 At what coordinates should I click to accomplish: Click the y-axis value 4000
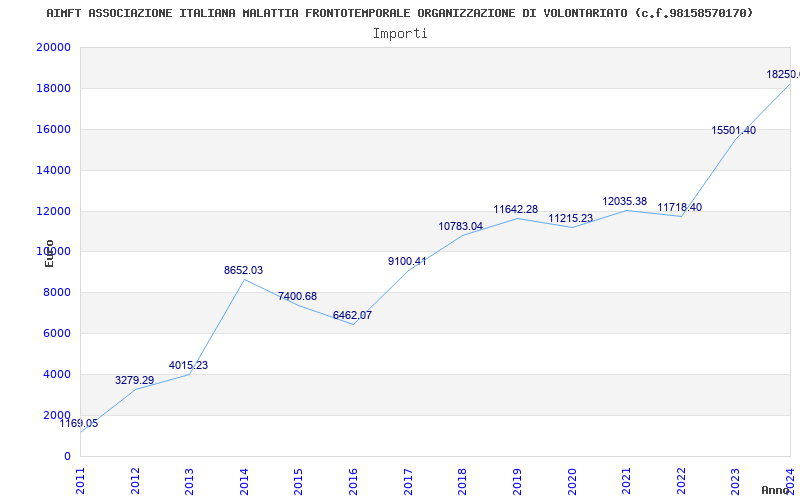[x=56, y=374]
